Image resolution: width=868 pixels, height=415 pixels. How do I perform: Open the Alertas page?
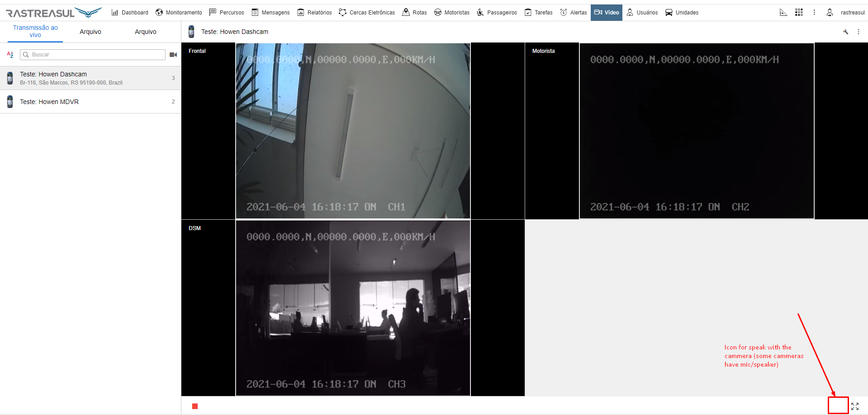click(573, 13)
